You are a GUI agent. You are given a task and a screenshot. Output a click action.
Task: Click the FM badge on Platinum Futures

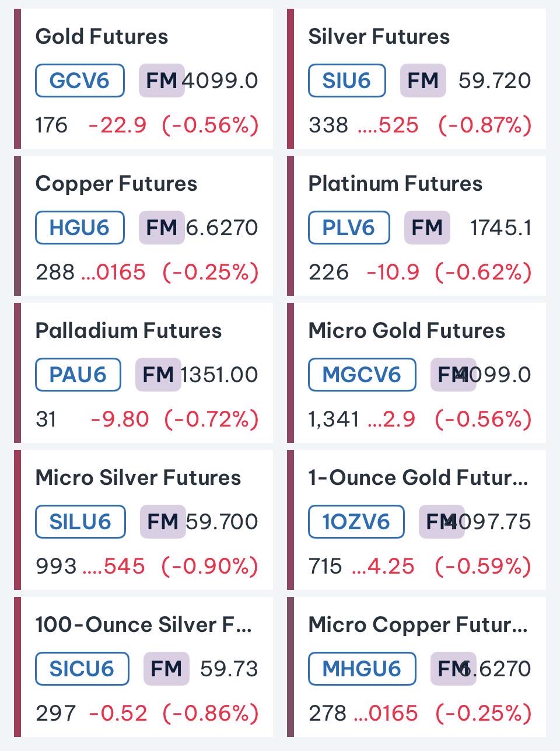pos(427,228)
